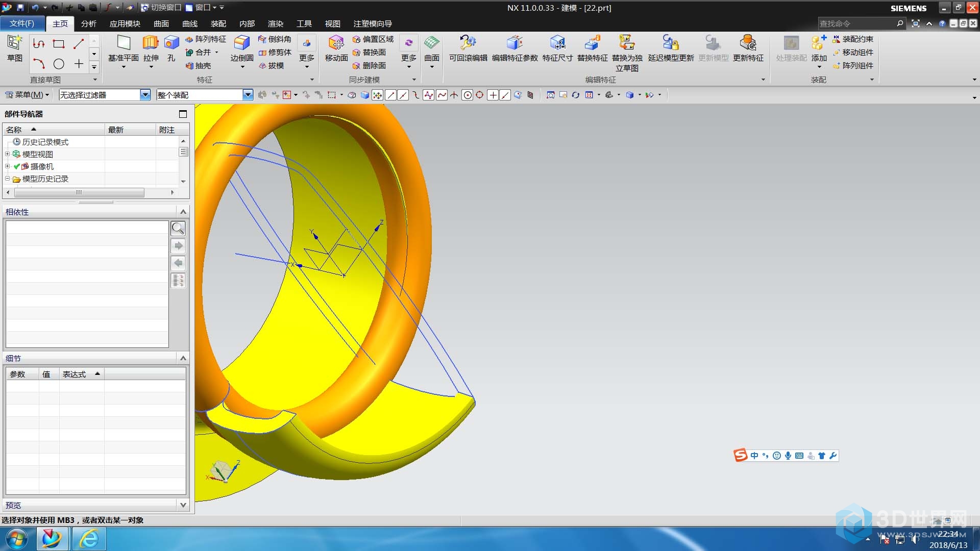Screen dimensions: 980x551
Task: Open the 注塑模向导 tab
Action: click(373, 23)
